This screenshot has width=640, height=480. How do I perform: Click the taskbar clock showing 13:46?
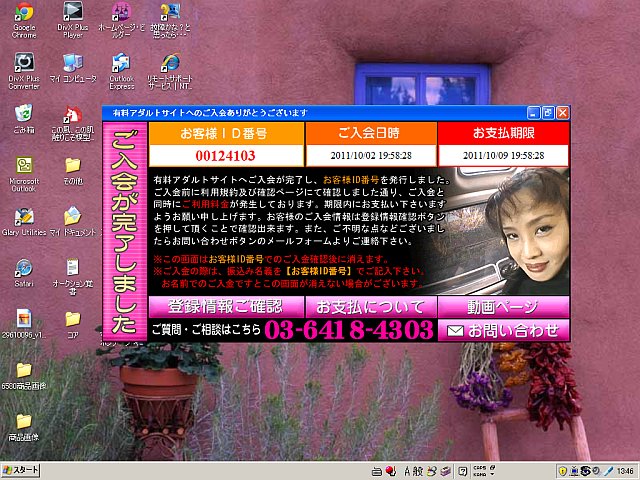click(x=625, y=471)
